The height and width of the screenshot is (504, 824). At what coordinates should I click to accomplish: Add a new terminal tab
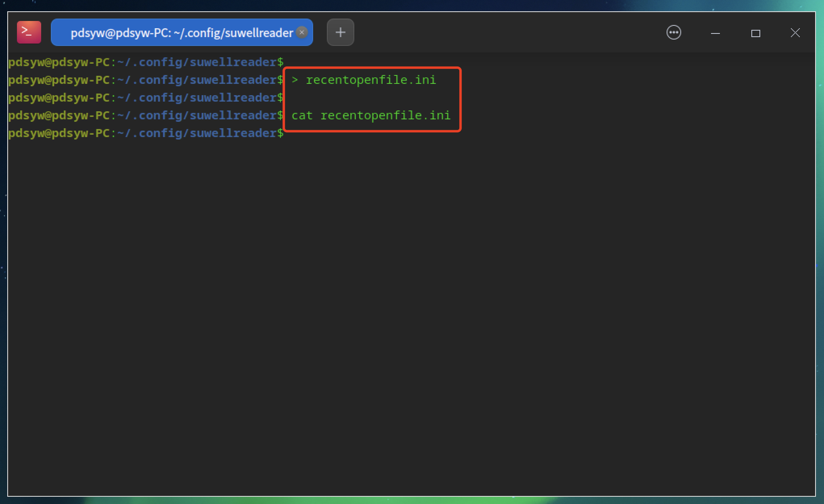point(340,32)
